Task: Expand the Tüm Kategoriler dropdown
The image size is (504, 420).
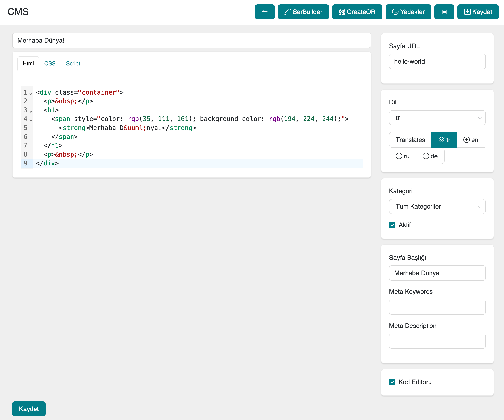Action: click(x=437, y=206)
